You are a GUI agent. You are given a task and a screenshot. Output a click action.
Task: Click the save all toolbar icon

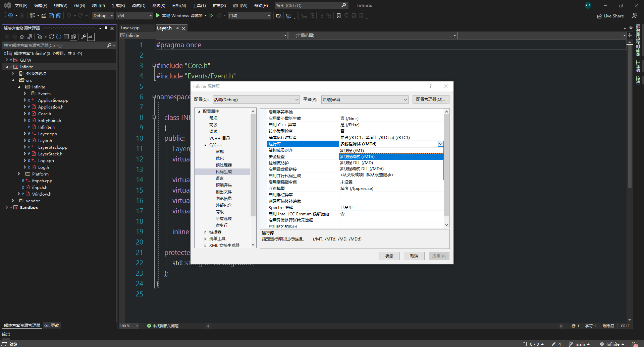click(58, 15)
